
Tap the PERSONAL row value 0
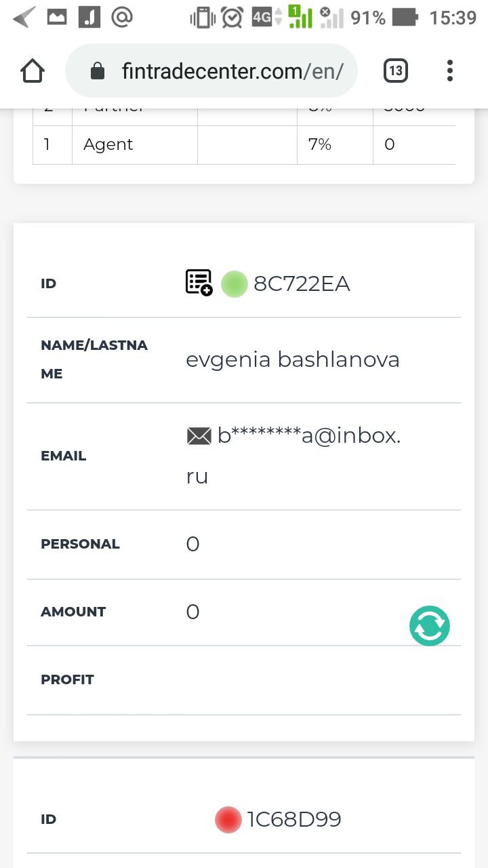coord(192,544)
